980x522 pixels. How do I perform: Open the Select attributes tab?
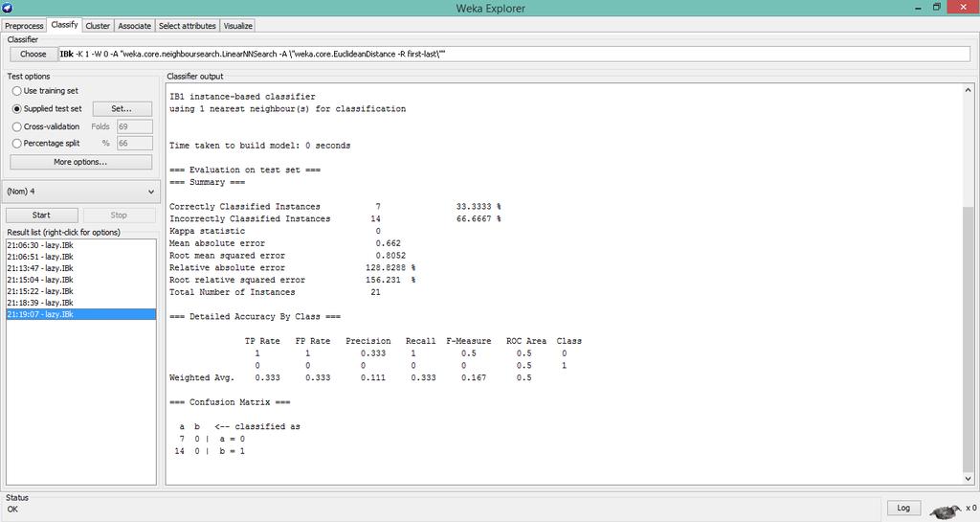187,26
